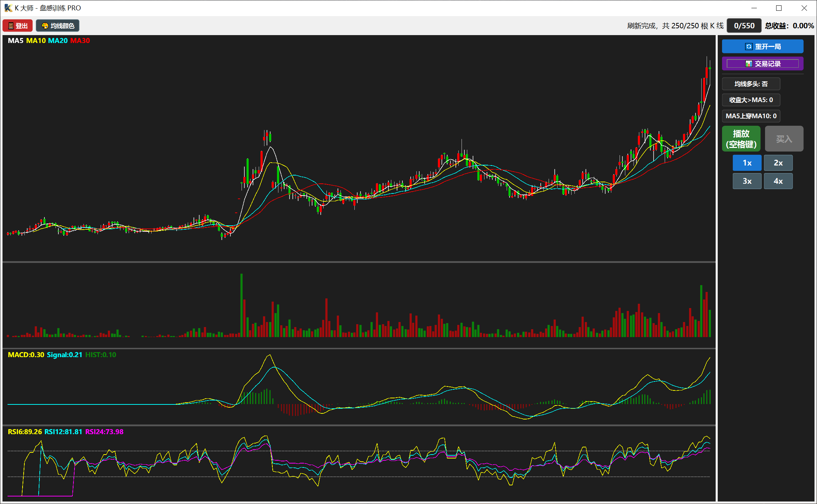
Task: Click the MA5 legend label
Action: coord(15,41)
